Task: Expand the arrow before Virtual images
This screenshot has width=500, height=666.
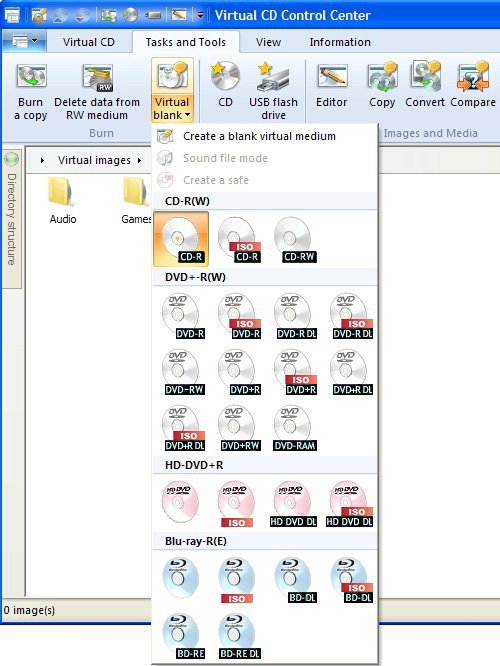Action: (x=42, y=161)
